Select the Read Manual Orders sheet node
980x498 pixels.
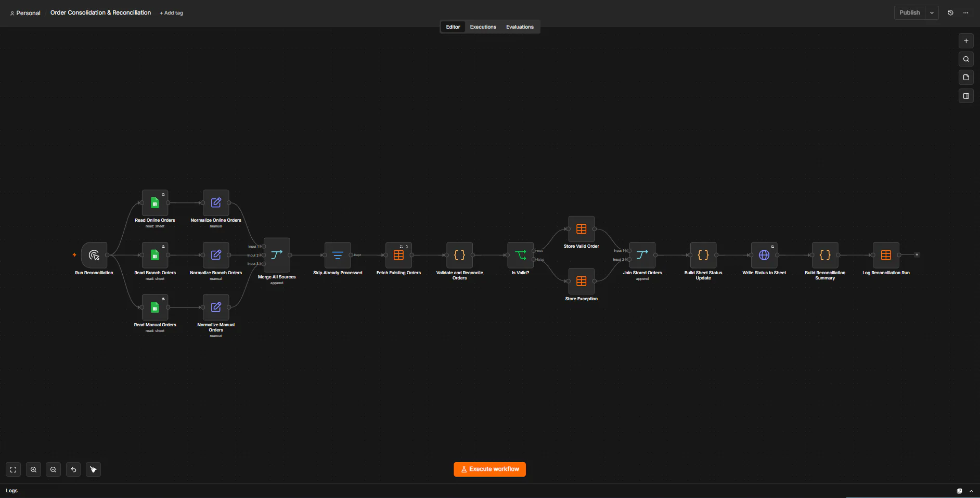coord(155,308)
